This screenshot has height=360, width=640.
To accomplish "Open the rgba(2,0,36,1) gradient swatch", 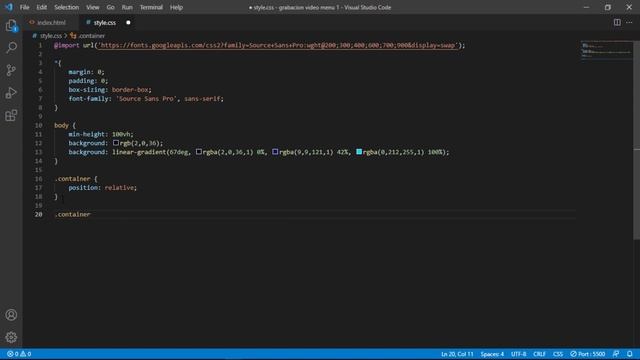I will tap(199, 152).
